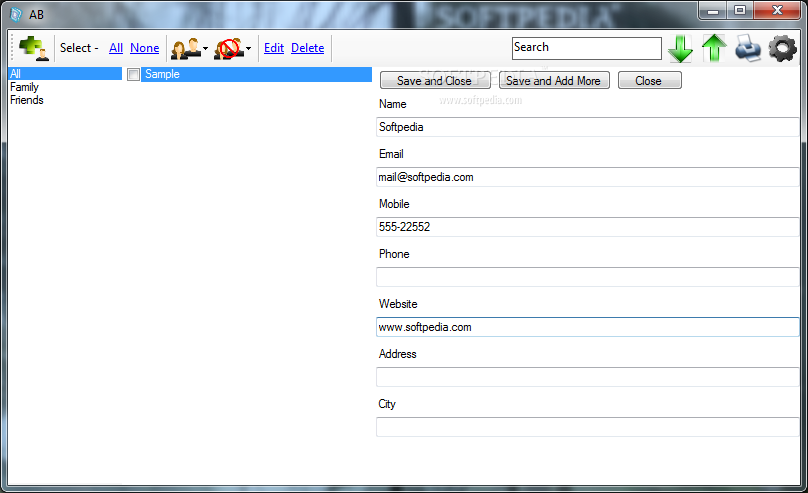808x493 pixels.
Task: Select the All group
Action: pos(65,74)
